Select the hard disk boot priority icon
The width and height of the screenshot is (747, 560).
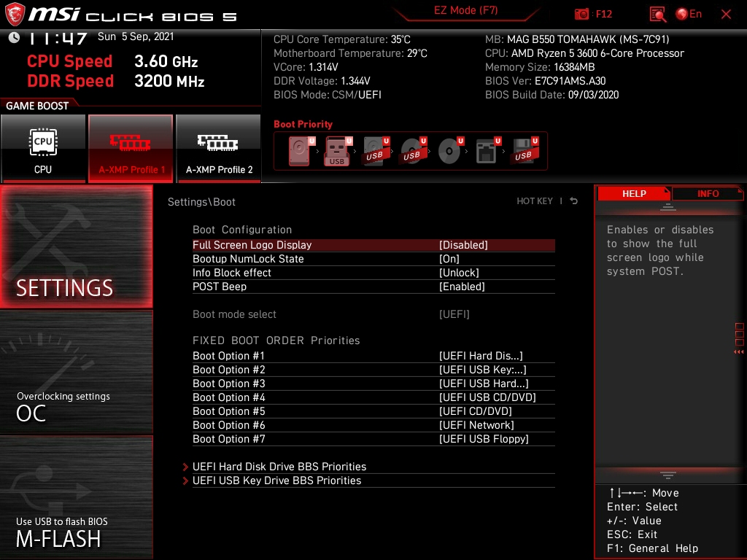coord(301,151)
